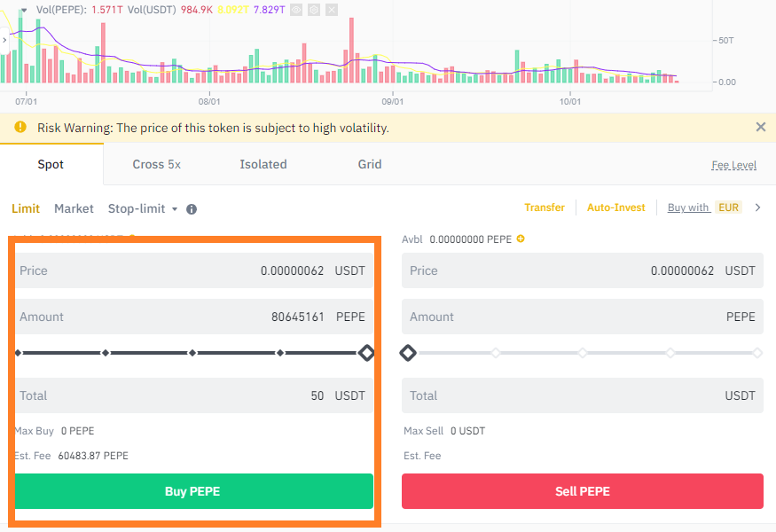Open Stop-limit order type dropdown
The height and width of the screenshot is (532, 776).
tap(143, 209)
